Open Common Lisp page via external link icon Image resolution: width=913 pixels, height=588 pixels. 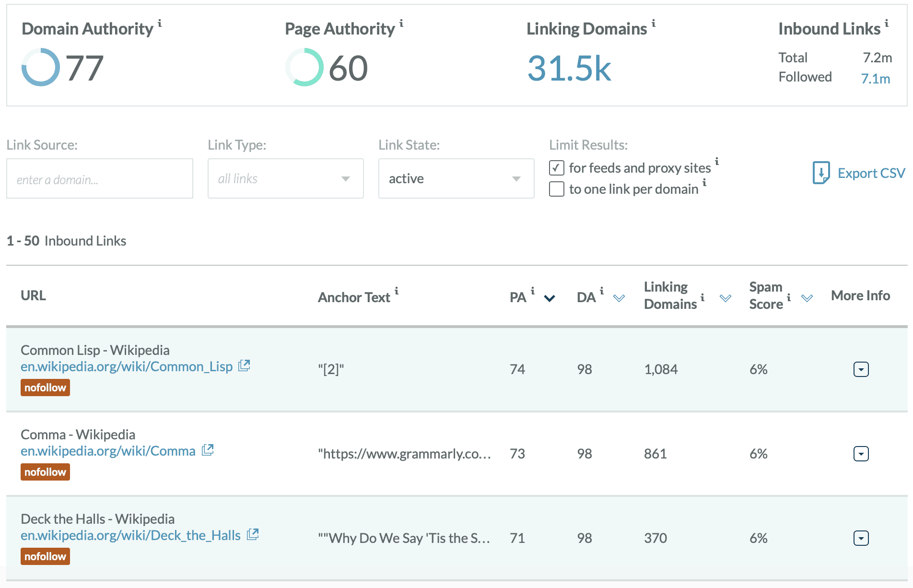click(244, 365)
